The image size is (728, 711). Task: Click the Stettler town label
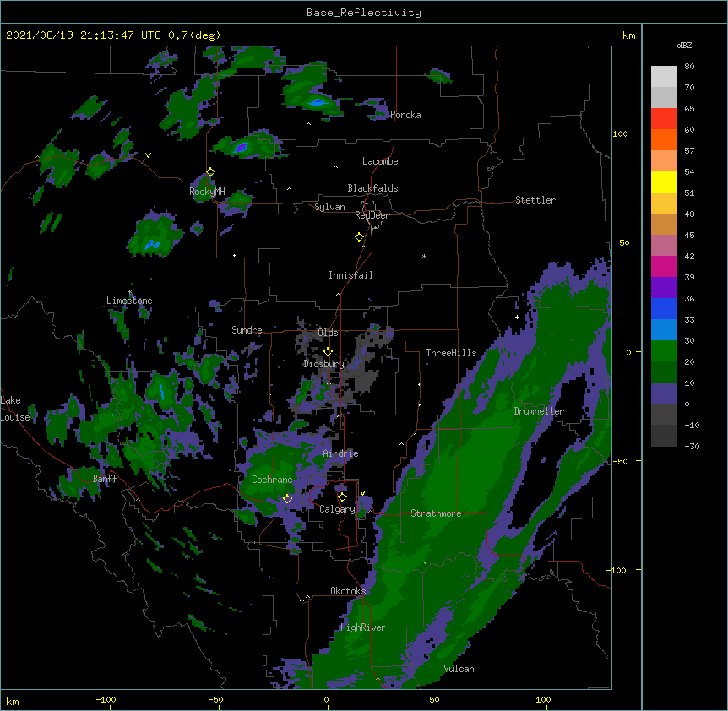[535, 200]
